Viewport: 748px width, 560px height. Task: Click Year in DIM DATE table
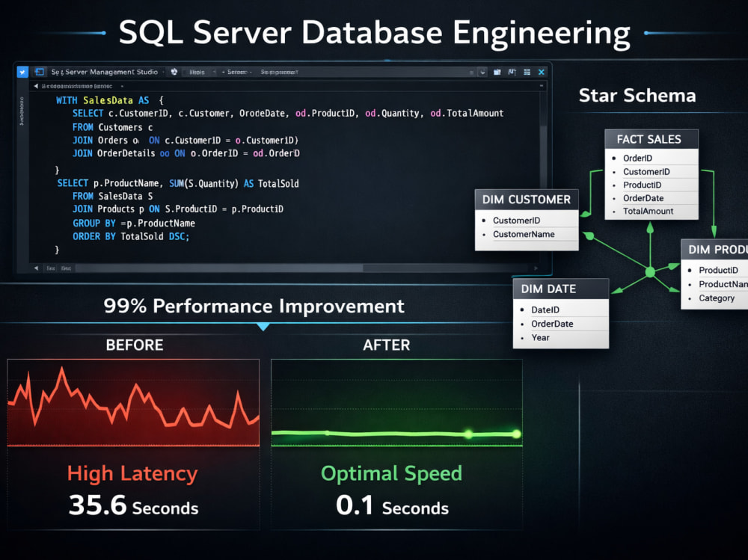(x=540, y=338)
